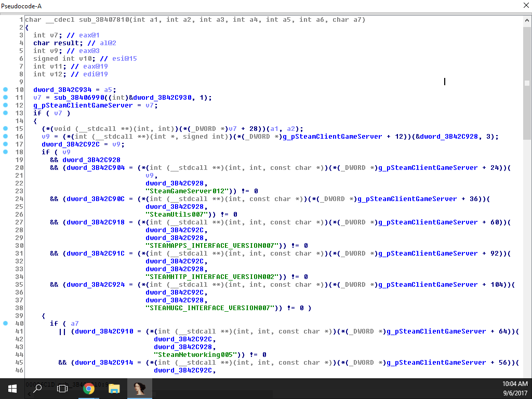Screen dimensions: 532x399
Task: Select dword_3B42C934 on line 10
Action: [62, 90]
